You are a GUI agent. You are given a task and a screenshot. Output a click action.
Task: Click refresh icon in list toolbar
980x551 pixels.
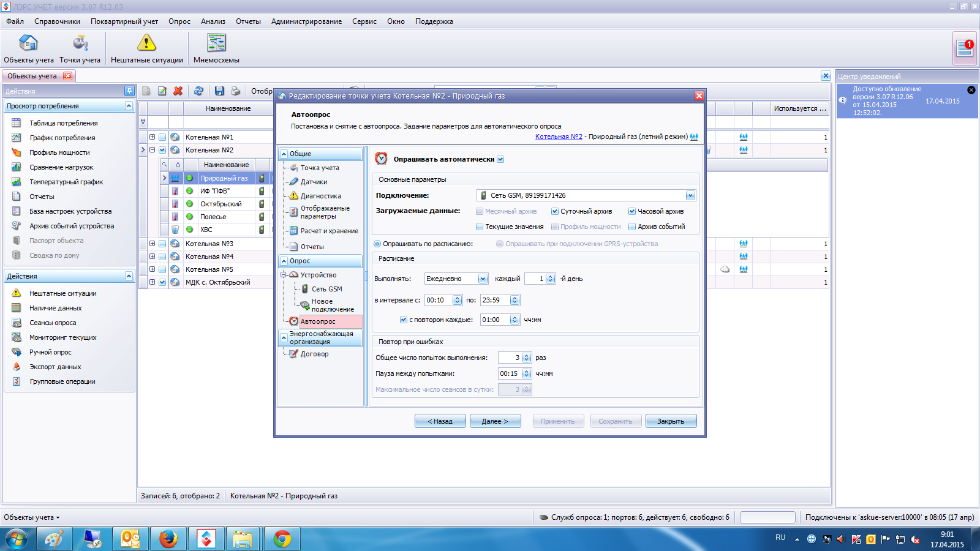click(x=198, y=91)
